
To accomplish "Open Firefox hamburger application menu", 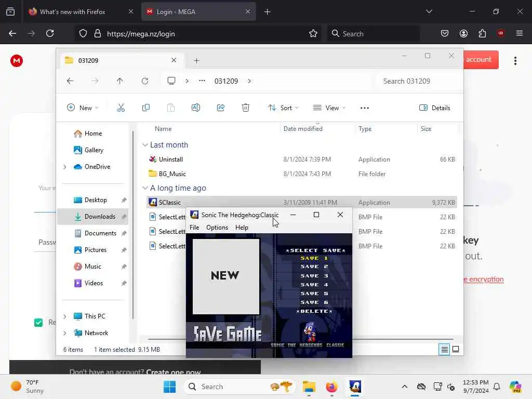I will pyautogui.click(x=519, y=33).
